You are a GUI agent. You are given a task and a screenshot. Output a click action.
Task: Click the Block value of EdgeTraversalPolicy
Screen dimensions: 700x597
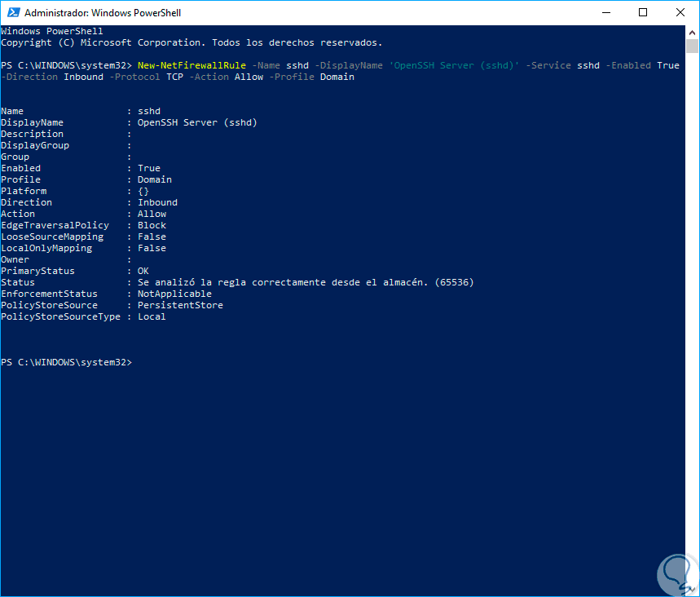[x=152, y=225]
